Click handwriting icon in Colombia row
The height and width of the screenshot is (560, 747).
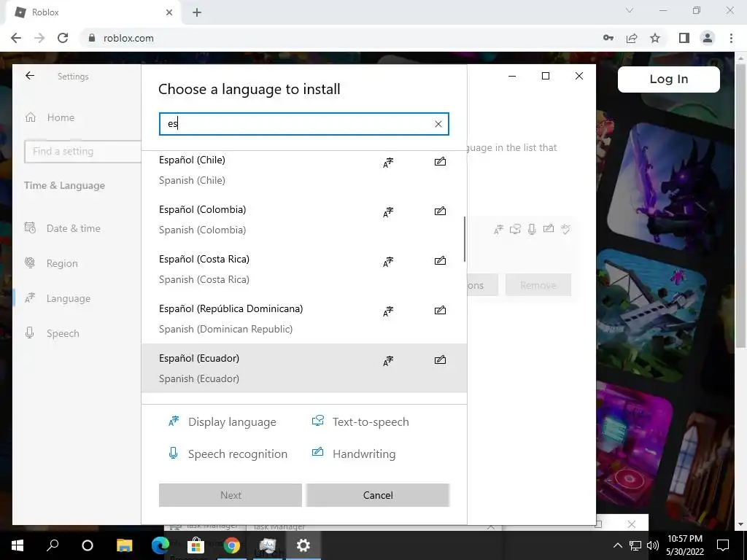440,211
